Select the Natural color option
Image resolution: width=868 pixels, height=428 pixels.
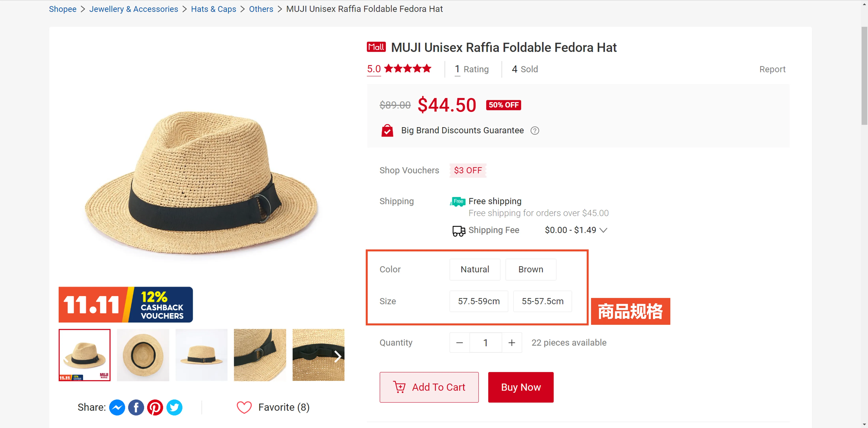(x=474, y=269)
